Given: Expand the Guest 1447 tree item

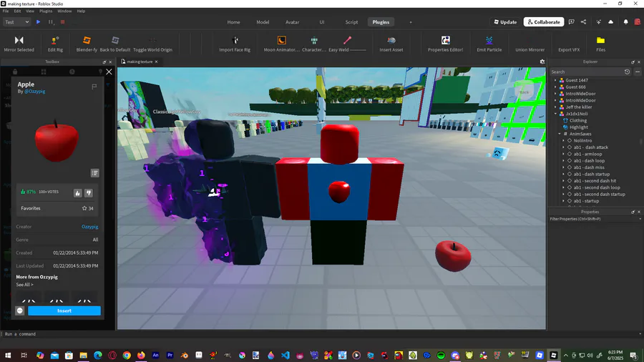Looking at the screenshot, I should point(555,80).
